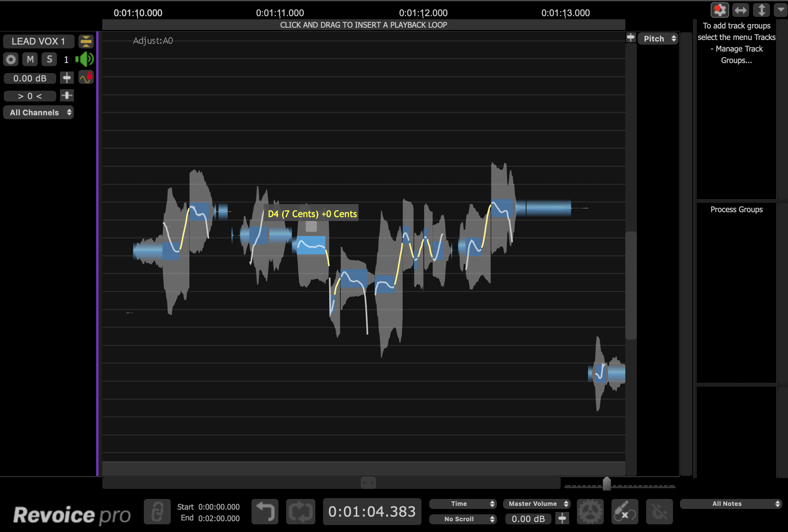
Task: Click the locked waveform protect icon
Action: click(86, 78)
